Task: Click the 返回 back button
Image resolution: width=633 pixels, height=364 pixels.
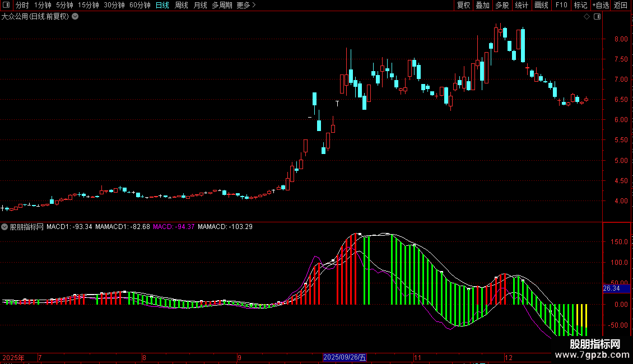Action: pos(621,5)
